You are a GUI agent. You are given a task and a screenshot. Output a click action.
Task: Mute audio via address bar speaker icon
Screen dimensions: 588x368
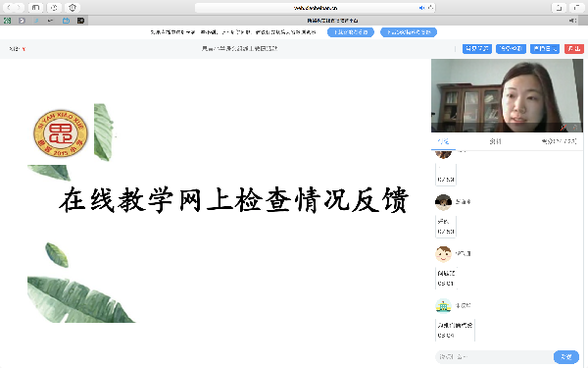coord(421,8)
